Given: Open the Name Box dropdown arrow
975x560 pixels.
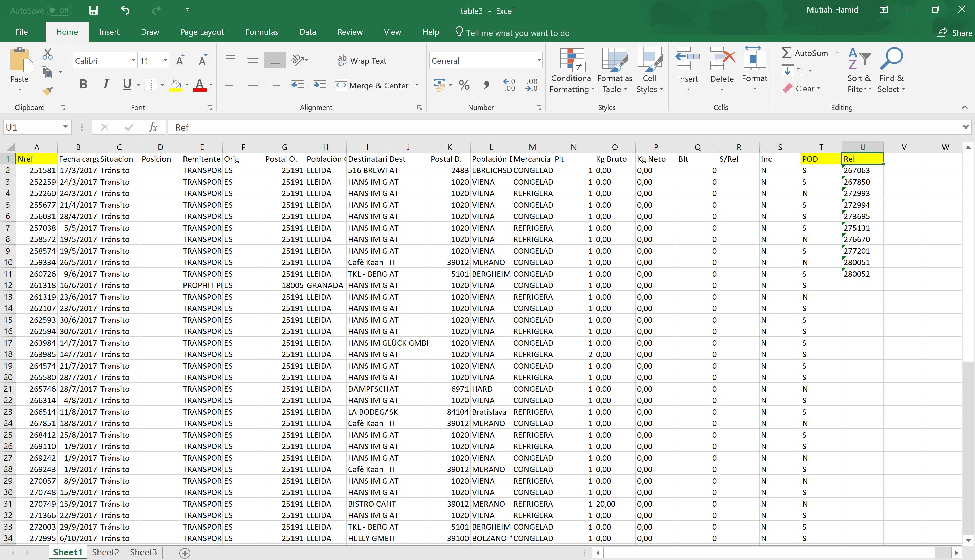Looking at the screenshot, I should [65, 127].
